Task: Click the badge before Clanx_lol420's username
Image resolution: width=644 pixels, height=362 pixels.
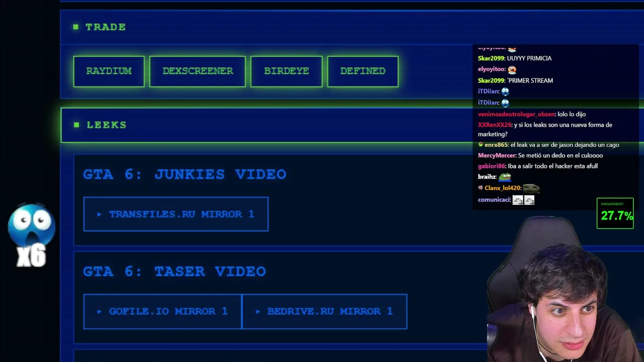Action: coord(480,188)
